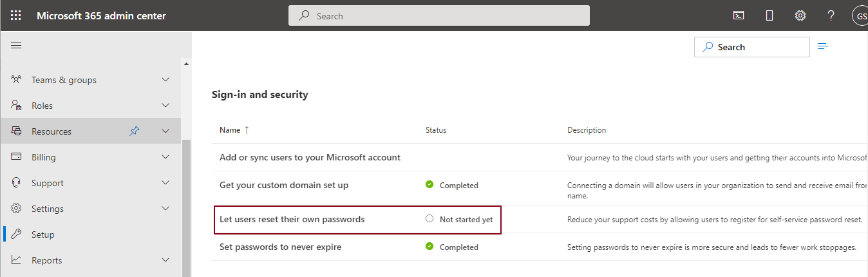Image resolution: width=868 pixels, height=277 pixels.
Task: Click the Resources printer icon
Action: (x=17, y=131)
